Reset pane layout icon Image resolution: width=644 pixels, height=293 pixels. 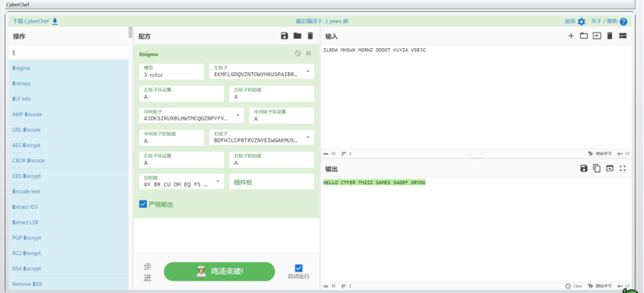[623, 36]
